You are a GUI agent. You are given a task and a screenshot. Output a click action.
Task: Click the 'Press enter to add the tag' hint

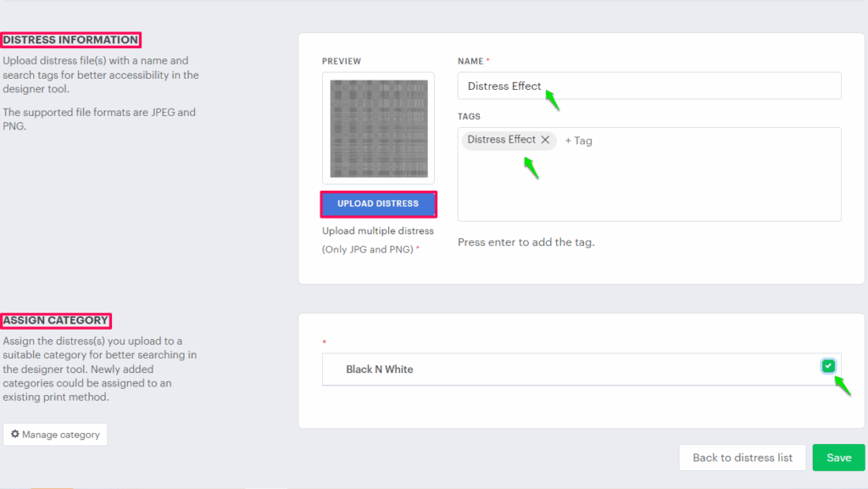(526, 242)
